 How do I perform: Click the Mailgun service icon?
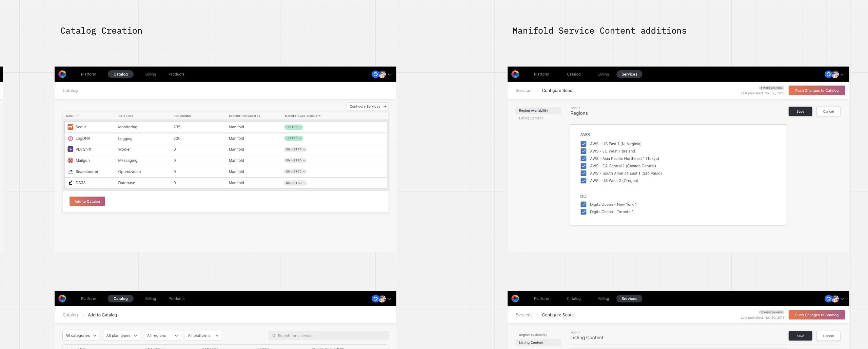click(x=71, y=161)
